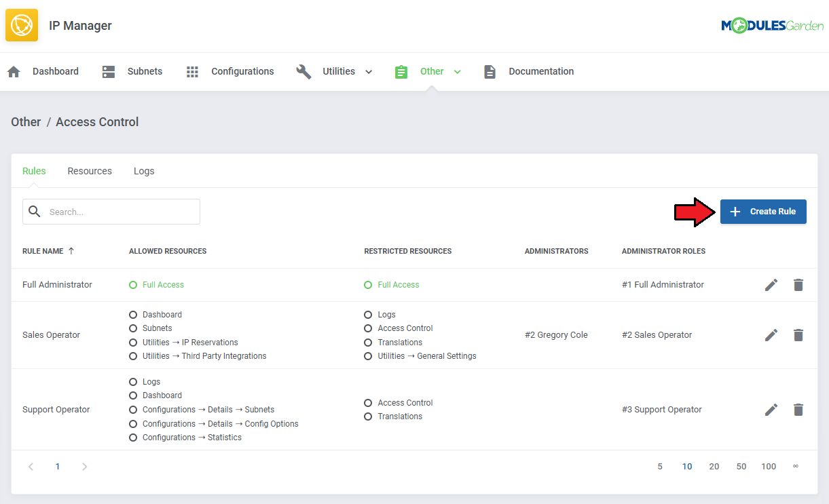Go to the next page arrow
Viewport: 829px width, 504px height.
tap(85, 467)
